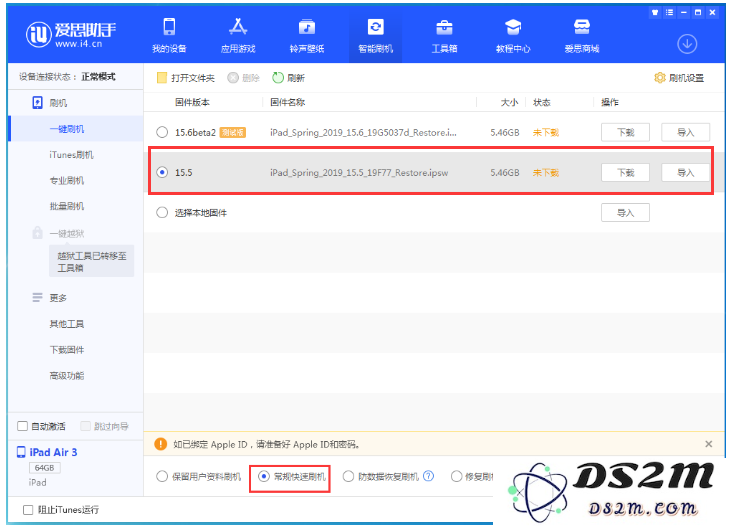731x526 pixels.
Task: Select the 15.6beta2 firmware radio button
Action: 162,132
